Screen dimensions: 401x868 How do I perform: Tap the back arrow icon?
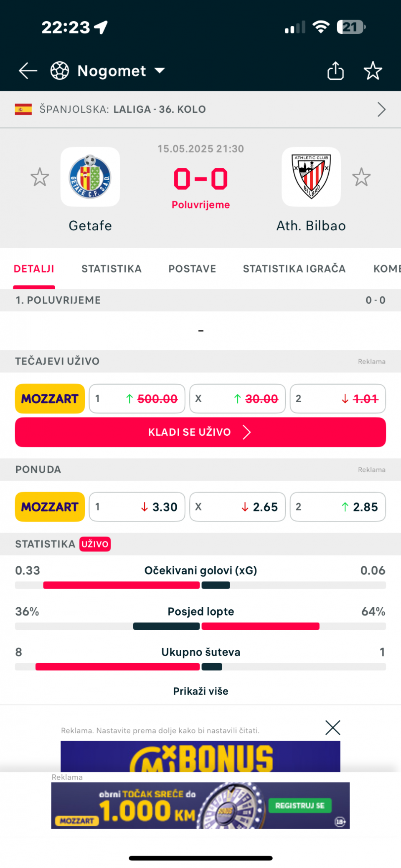(28, 71)
